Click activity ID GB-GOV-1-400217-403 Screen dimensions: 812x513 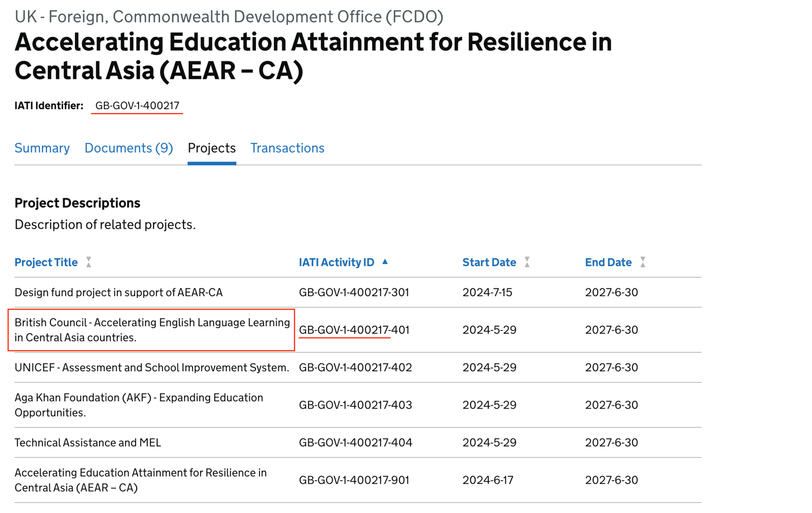355,405
